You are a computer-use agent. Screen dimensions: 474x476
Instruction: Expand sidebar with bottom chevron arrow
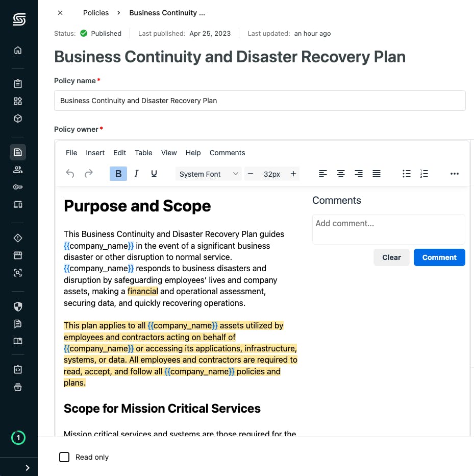point(27,468)
